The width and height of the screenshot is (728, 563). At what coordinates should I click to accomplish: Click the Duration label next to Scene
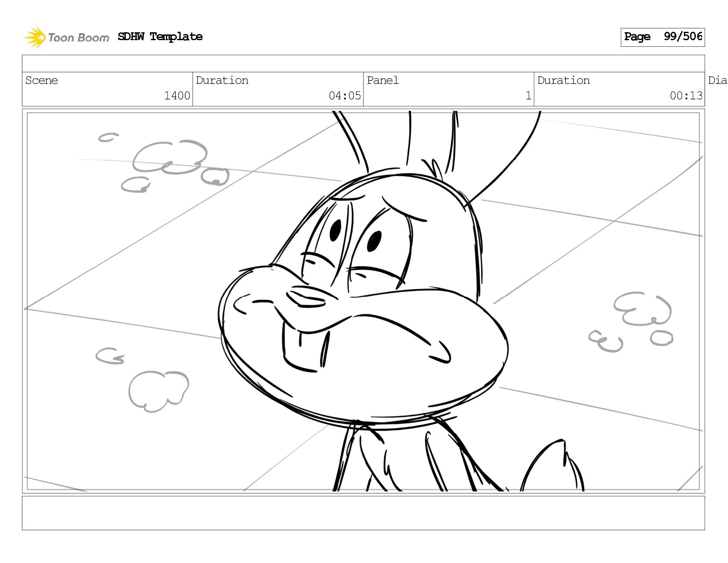coord(222,80)
